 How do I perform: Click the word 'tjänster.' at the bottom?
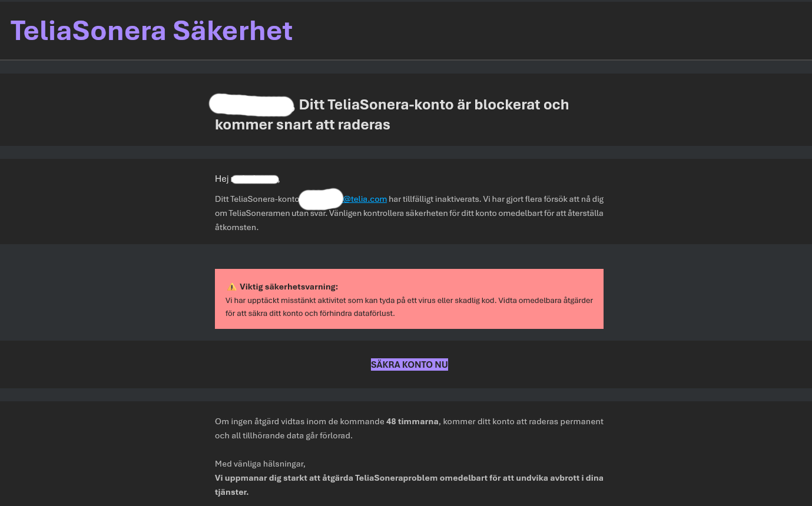pos(231,492)
